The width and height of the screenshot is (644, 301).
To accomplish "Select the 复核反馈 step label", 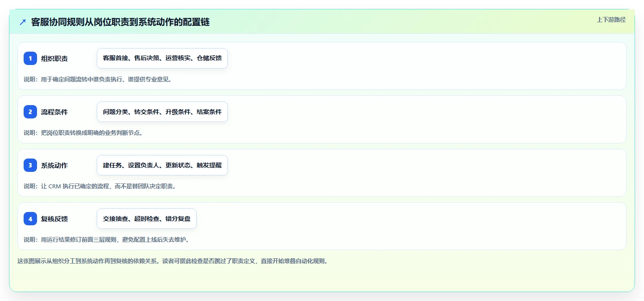I will click(x=54, y=219).
